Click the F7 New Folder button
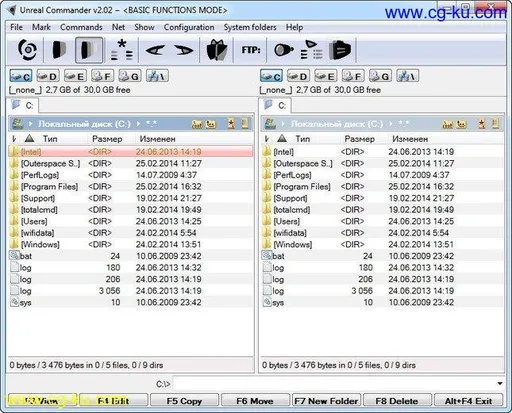Image resolution: width=512 pixels, height=413 pixels. 326,401
